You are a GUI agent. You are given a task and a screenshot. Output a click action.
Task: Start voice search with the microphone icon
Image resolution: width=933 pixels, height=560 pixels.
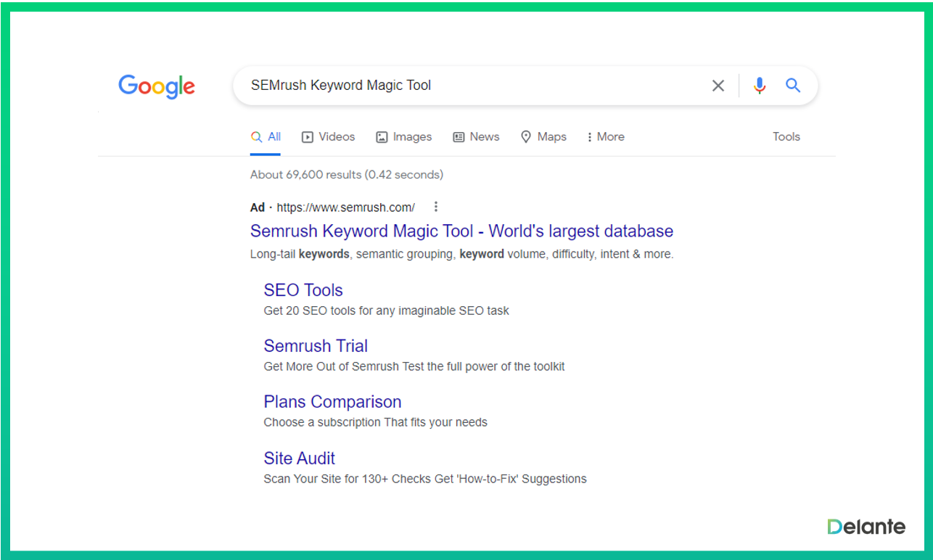760,86
